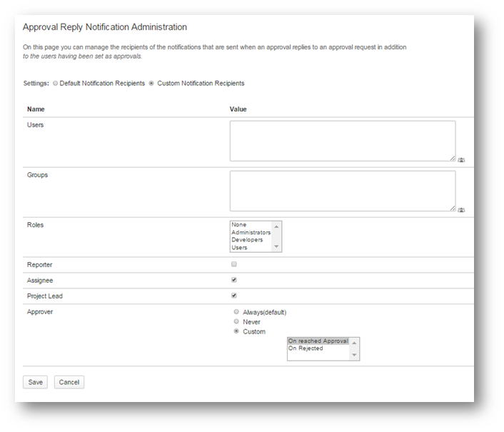Toggle the Project Lead checkbox
Viewport: 504px width, 432px height.
click(233, 296)
